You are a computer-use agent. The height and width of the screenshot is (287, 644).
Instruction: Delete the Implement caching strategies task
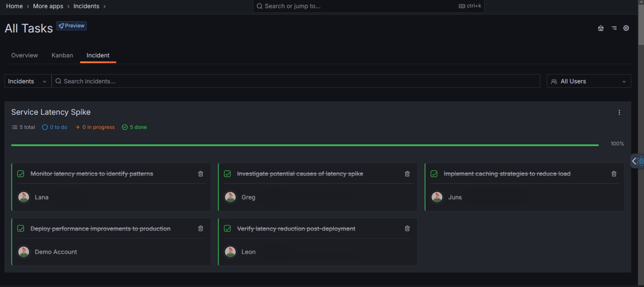point(614,174)
